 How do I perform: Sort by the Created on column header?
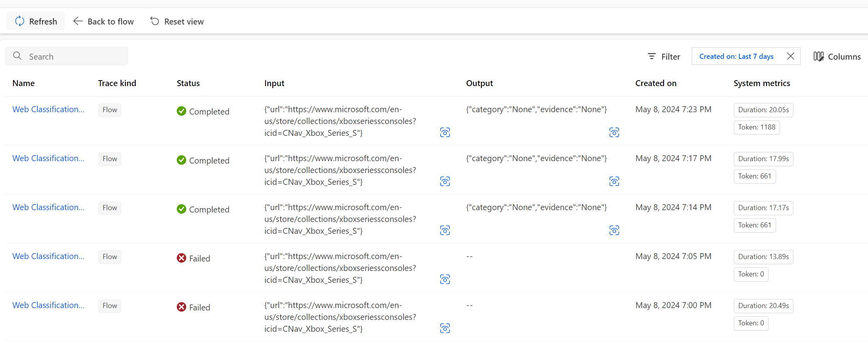pyautogui.click(x=656, y=83)
